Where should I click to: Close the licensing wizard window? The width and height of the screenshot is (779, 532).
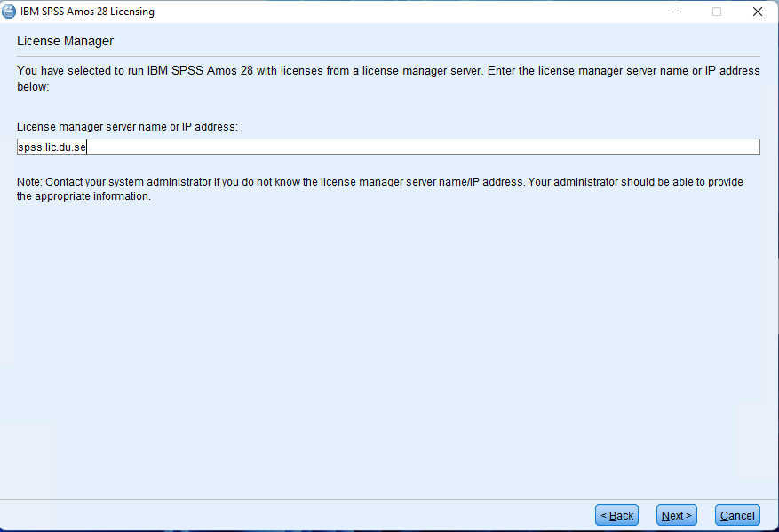[757, 12]
